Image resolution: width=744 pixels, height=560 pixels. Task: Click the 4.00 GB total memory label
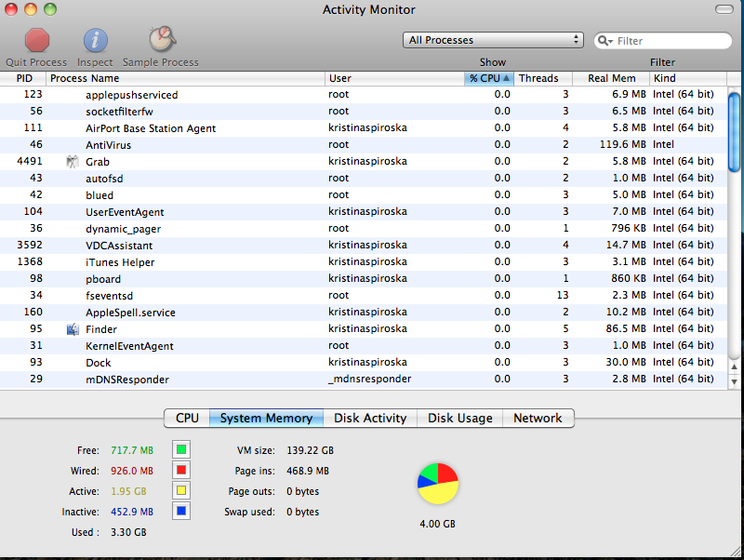437,524
